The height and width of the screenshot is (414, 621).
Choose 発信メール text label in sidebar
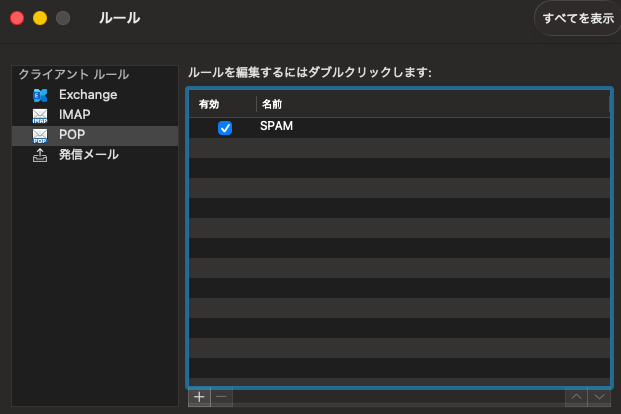pyautogui.click(x=88, y=155)
